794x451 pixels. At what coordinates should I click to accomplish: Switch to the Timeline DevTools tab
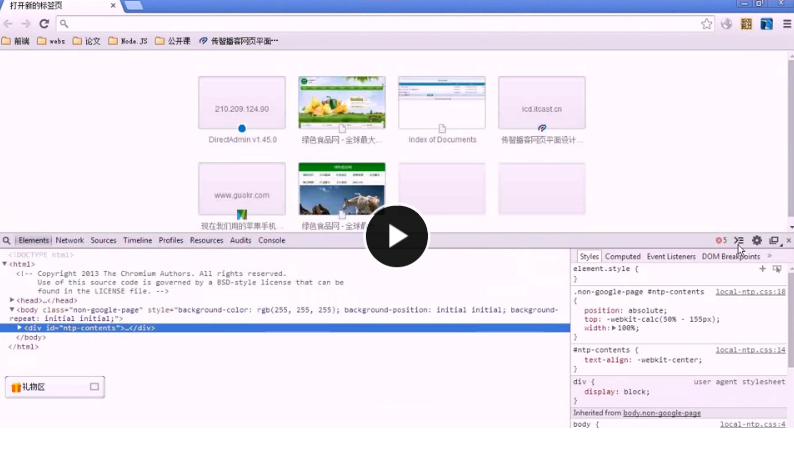tap(137, 240)
